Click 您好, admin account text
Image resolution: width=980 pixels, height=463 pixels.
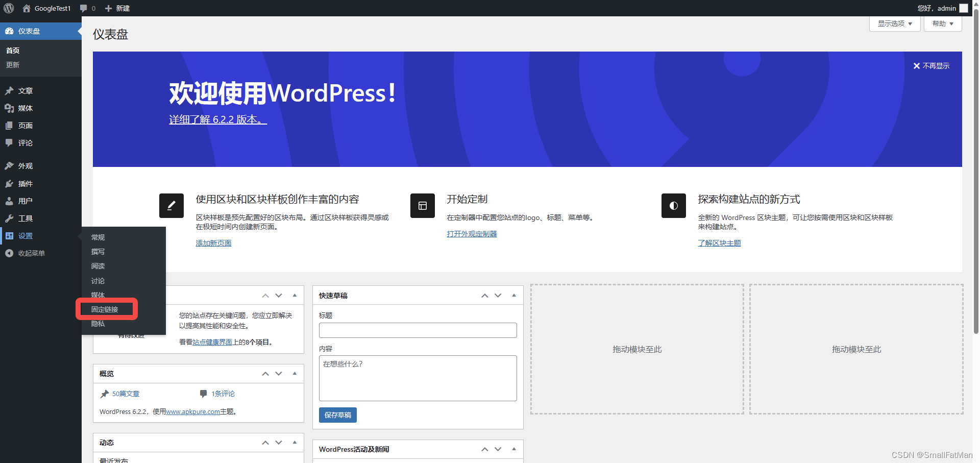tap(937, 8)
